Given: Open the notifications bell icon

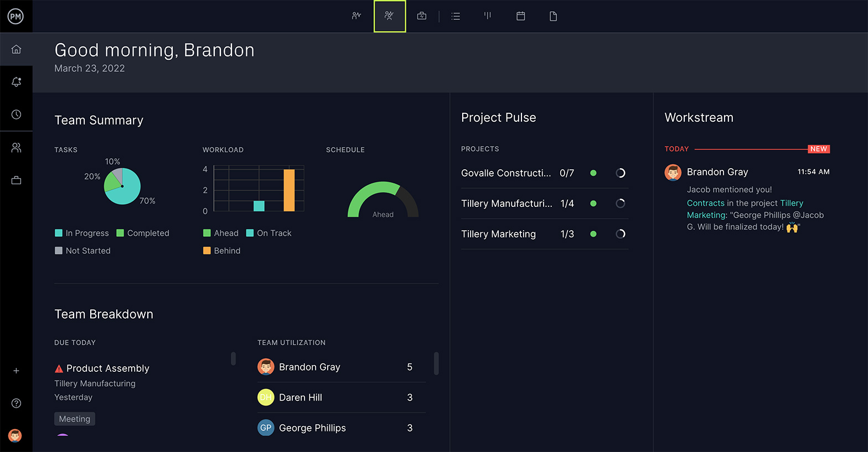Looking at the screenshot, I should point(16,82).
